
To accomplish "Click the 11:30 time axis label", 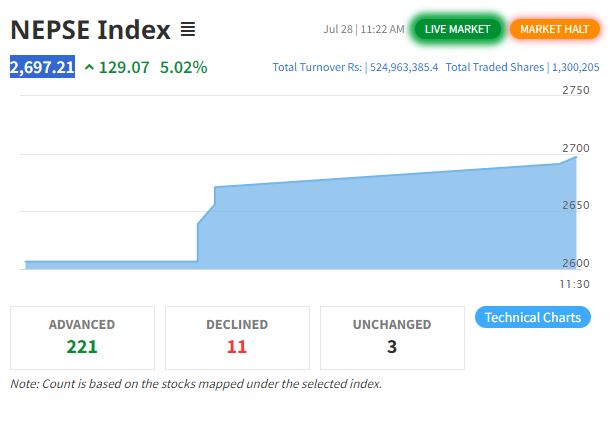I will point(574,284).
